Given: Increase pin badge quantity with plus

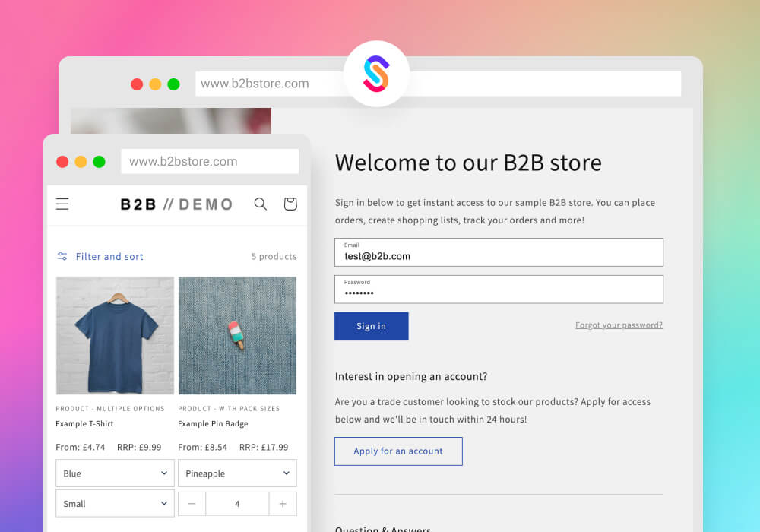Looking at the screenshot, I should pos(283,504).
